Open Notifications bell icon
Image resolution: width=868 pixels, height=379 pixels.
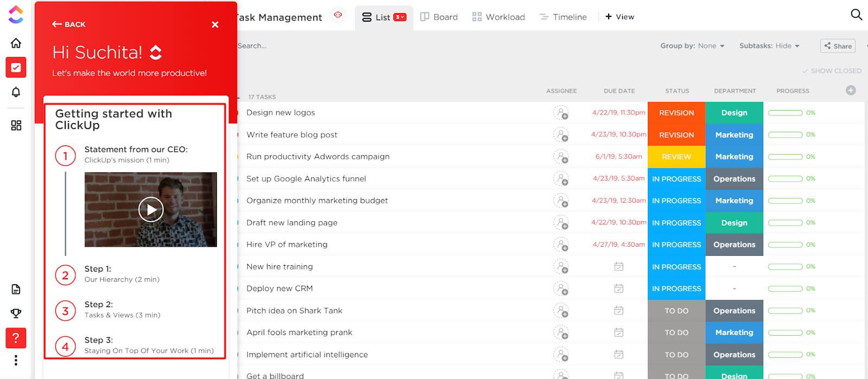16,92
